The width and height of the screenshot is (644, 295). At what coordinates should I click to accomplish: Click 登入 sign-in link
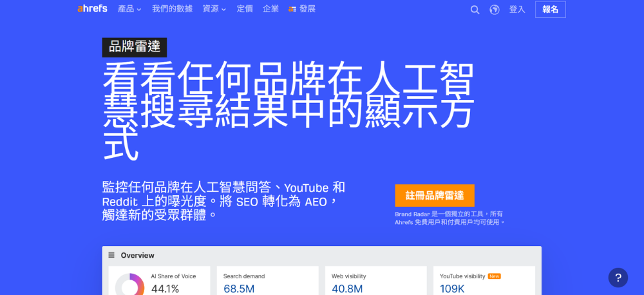517,10
